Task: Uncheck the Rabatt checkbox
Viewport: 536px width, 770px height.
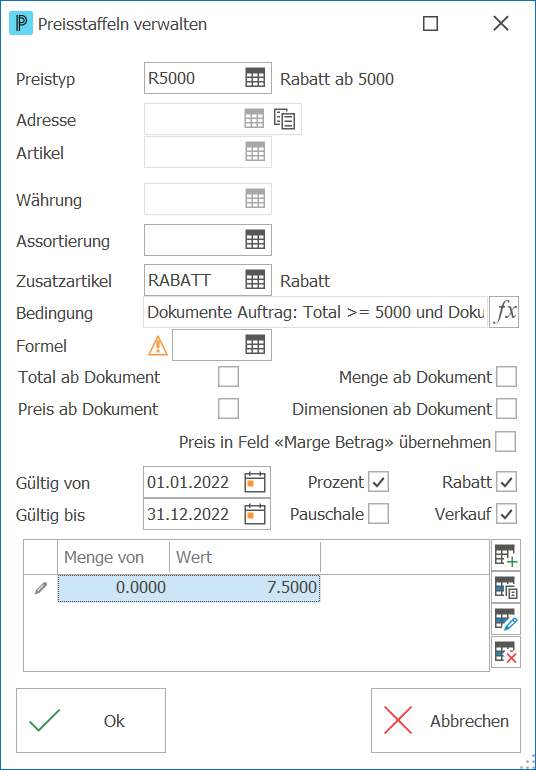Action: pos(507,482)
